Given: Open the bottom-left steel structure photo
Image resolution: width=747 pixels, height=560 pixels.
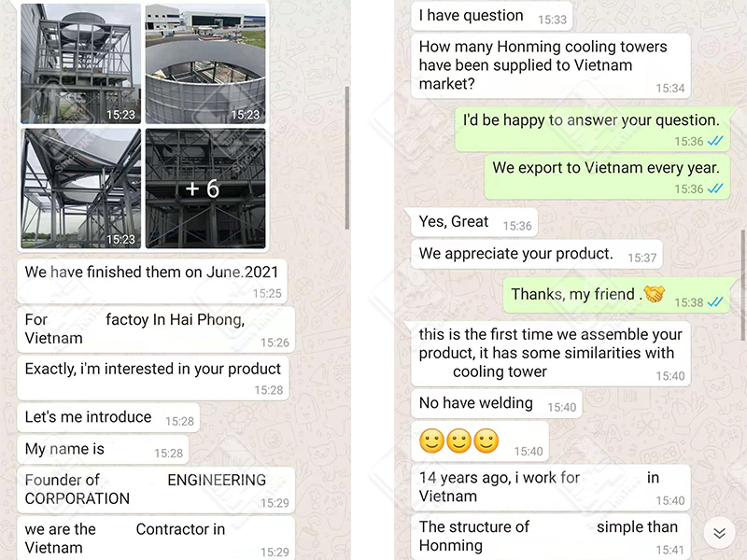Looking at the screenshot, I should point(80,189).
